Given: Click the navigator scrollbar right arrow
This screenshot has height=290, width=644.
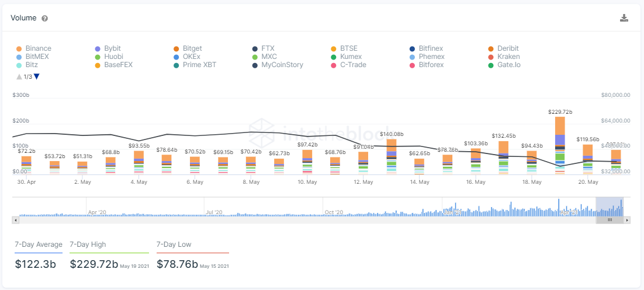Looking at the screenshot, I should (627, 220).
